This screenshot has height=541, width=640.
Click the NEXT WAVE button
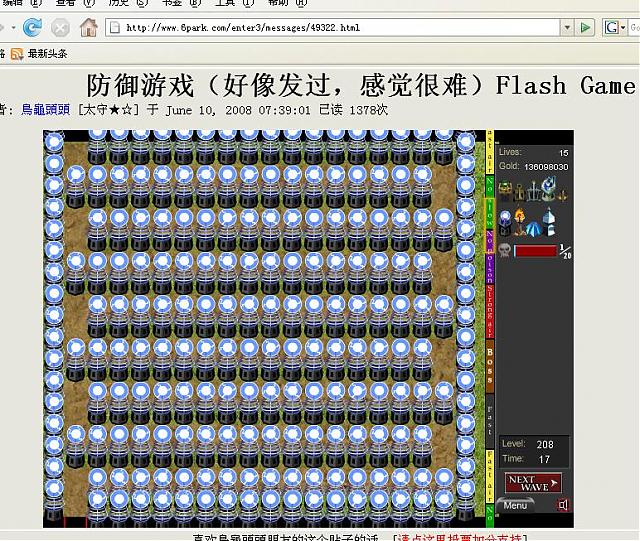(x=533, y=483)
